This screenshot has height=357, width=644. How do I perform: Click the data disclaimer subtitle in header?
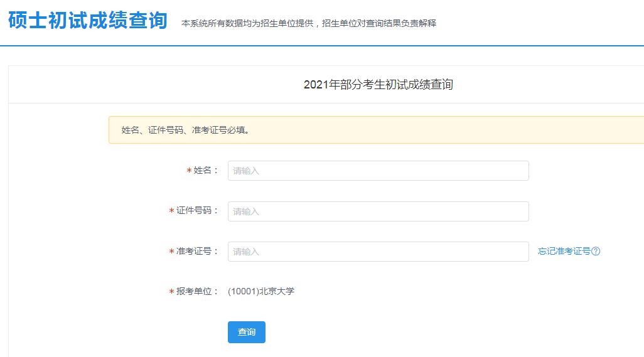(308, 23)
